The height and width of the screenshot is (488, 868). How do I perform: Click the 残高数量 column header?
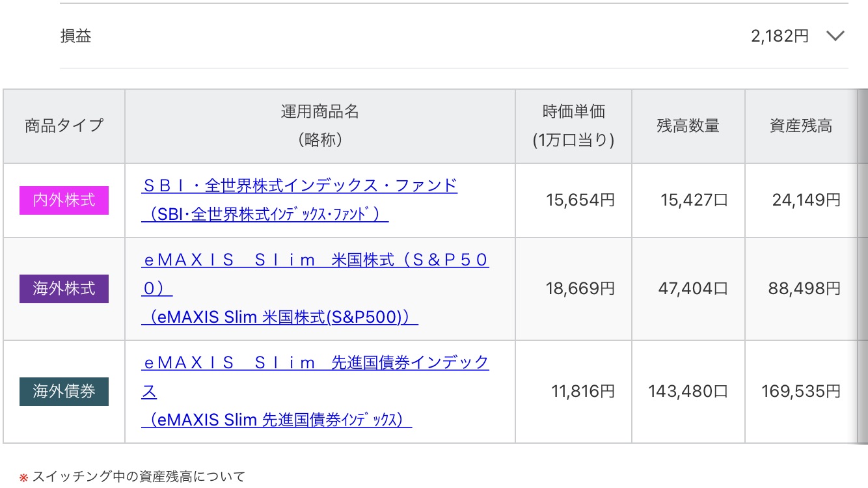(x=688, y=126)
